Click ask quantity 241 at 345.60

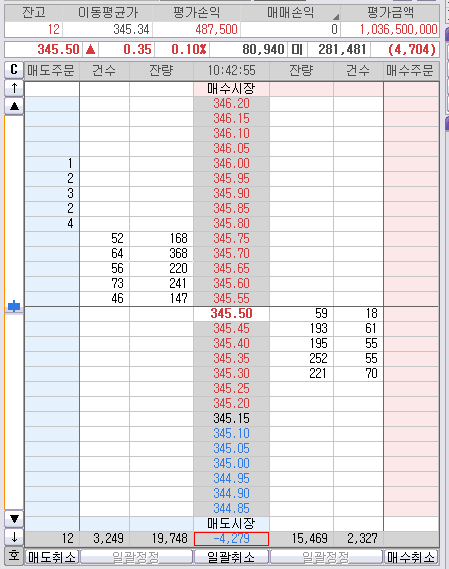pyautogui.click(x=162, y=283)
